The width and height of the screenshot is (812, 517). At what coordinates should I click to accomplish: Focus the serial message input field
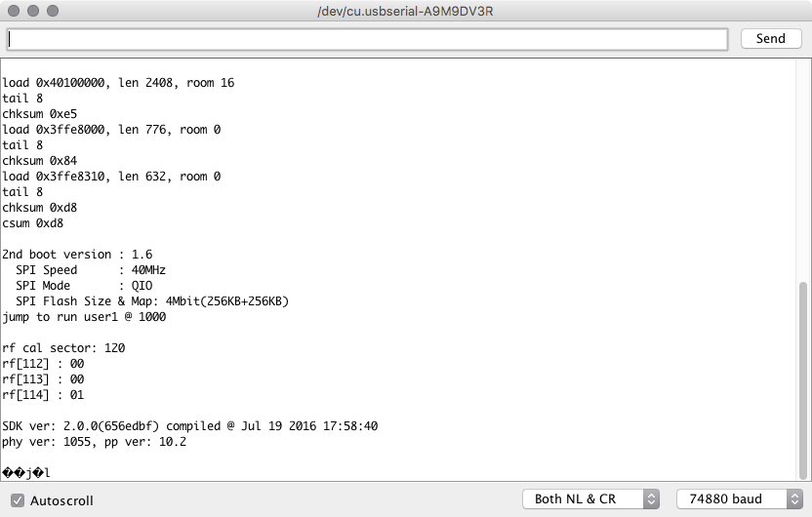click(x=367, y=39)
